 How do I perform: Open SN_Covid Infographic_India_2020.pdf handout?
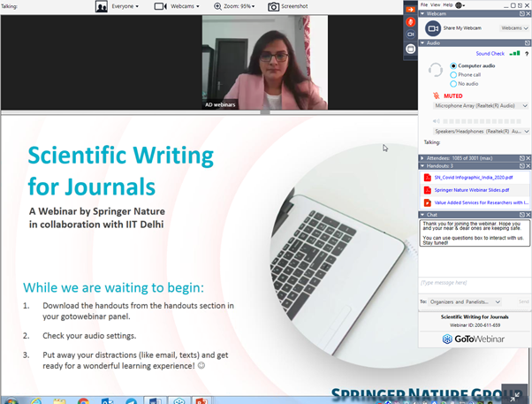474,178
